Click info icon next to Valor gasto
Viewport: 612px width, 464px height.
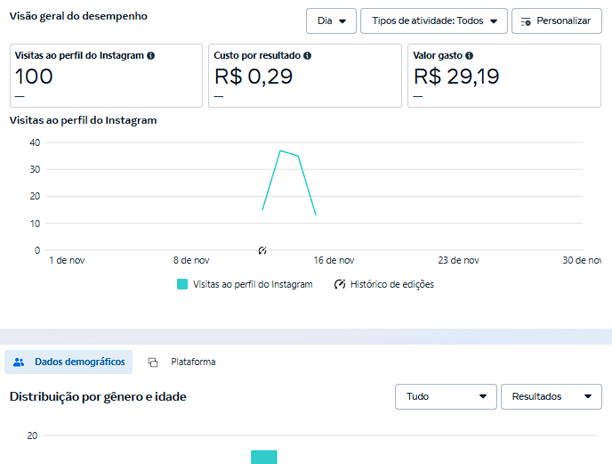coord(469,56)
